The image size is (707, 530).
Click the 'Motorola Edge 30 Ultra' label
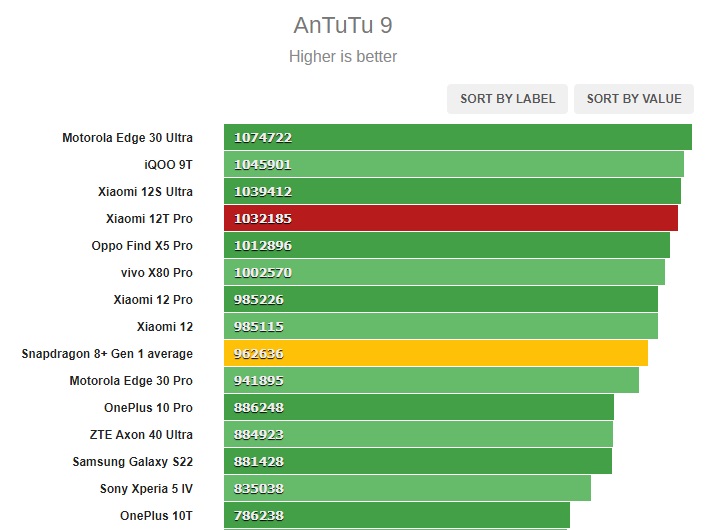pyautogui.click(x=127, y=138)
